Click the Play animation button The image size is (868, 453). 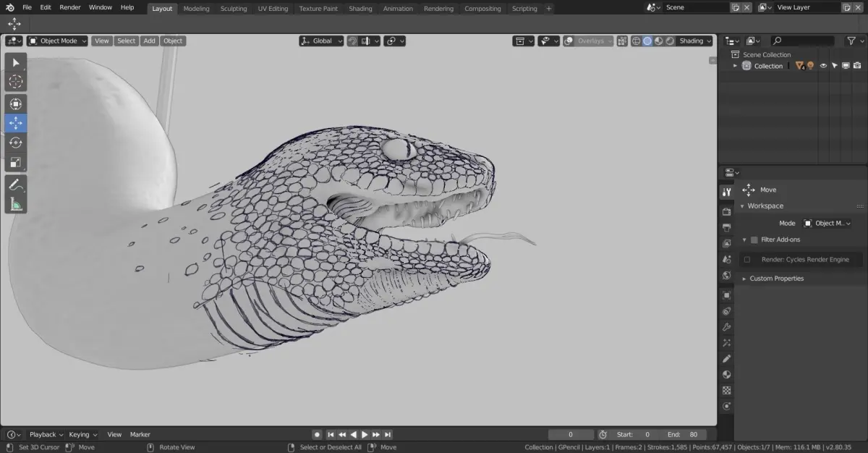(x=365, y=434)
